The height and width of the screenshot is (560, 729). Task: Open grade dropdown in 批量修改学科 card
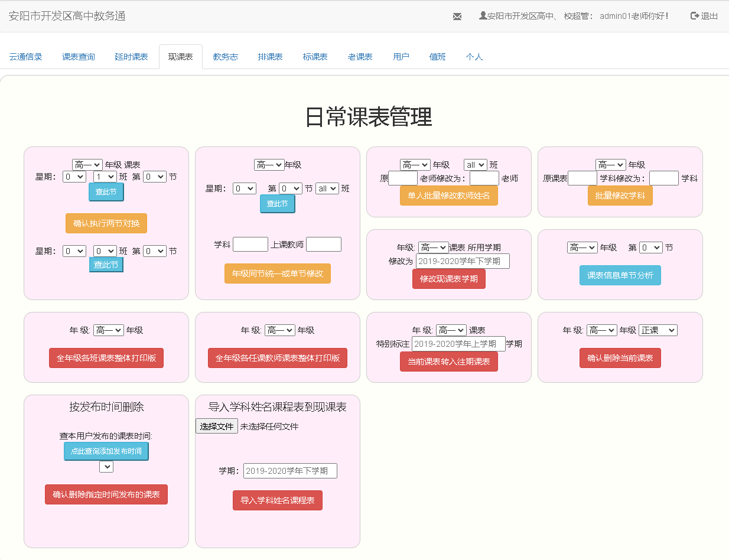point(610,165)
